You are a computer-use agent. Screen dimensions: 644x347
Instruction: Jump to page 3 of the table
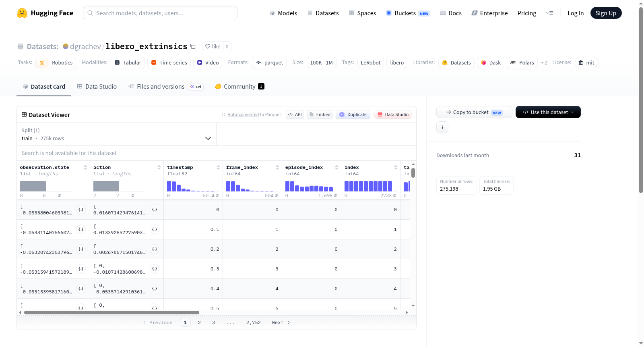click(x=213, y=322)
